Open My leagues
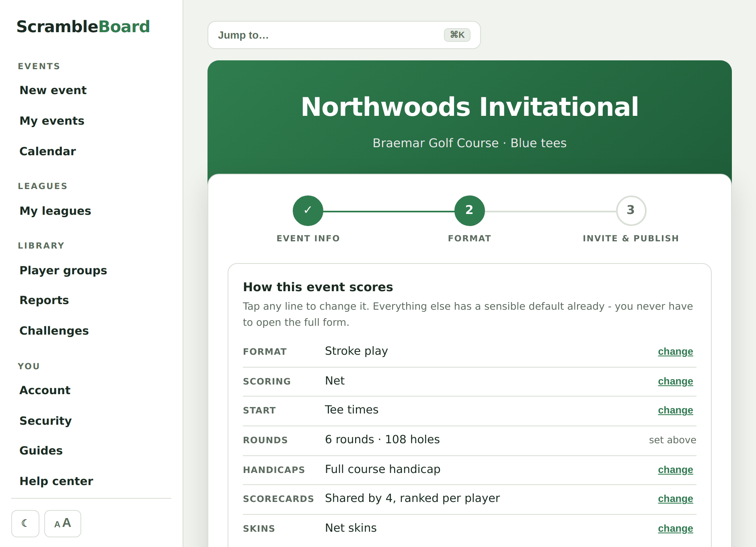The image size is (756, 547). point(55,211)
